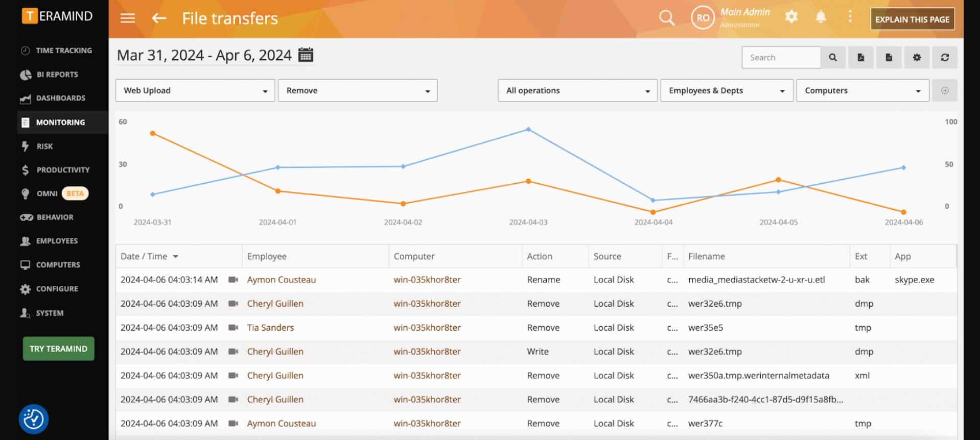Open the notifications bell
This screenshot has height=440, width=980.
tap(821, 17)
